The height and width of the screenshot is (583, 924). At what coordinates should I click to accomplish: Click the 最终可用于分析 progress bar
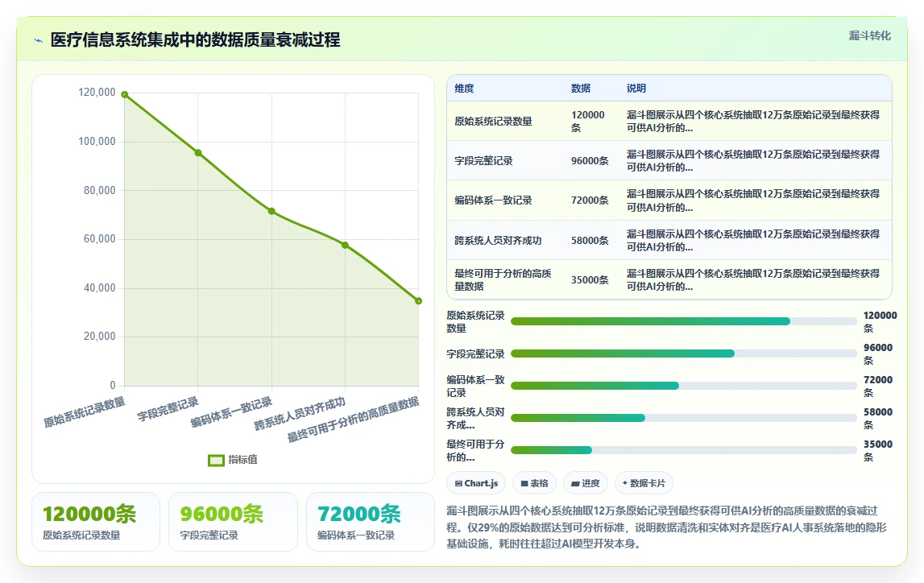coord(684,450)
